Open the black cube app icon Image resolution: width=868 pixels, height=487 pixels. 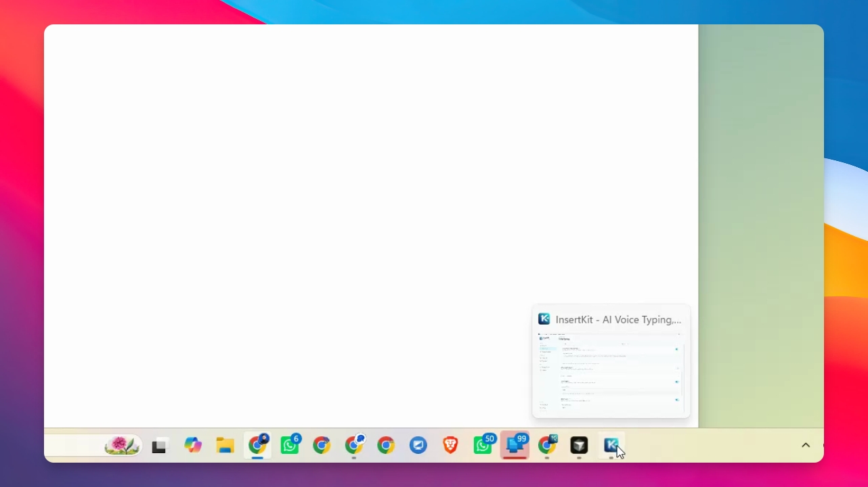pos(579,445)
